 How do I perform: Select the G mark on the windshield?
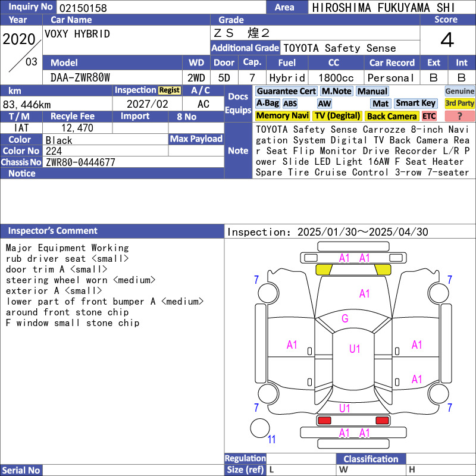345,319
